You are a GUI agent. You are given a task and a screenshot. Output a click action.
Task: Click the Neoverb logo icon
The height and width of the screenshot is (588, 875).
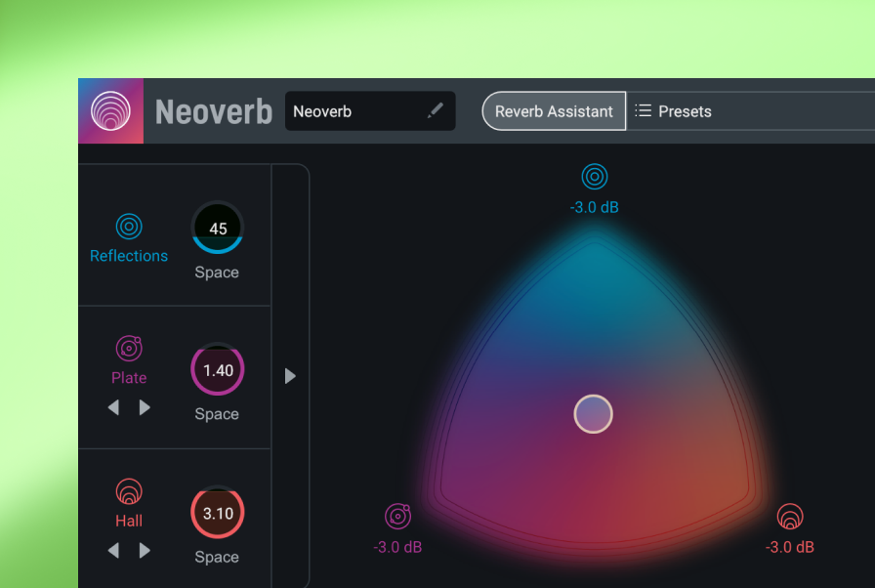(x=110, y=111)
